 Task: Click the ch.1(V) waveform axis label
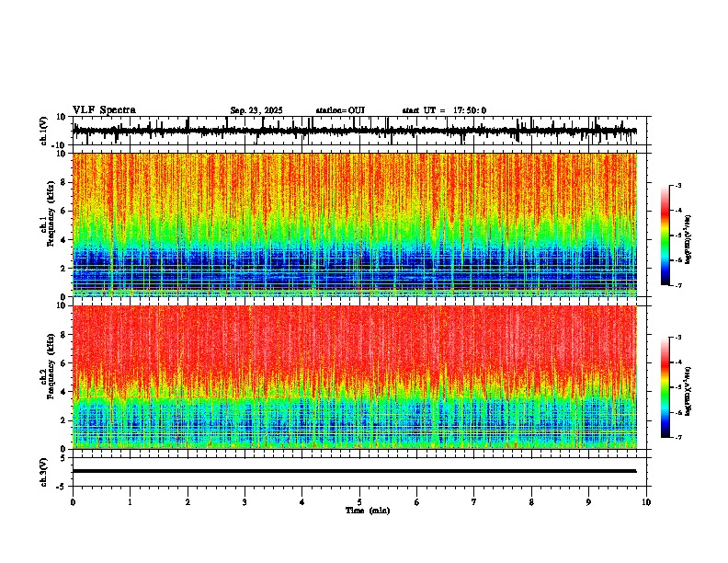coord(43,131)
